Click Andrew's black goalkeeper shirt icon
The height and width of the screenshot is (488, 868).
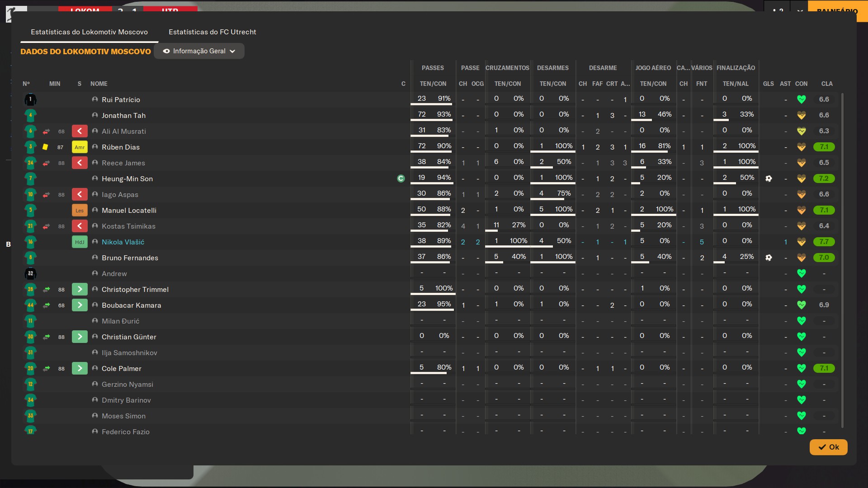click(x=30, y=273)
